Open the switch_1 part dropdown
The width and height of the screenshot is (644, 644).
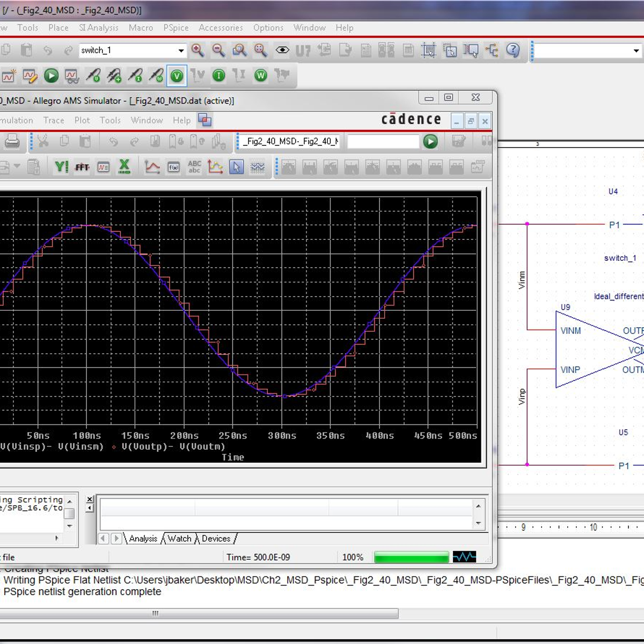tap(181, 51)
